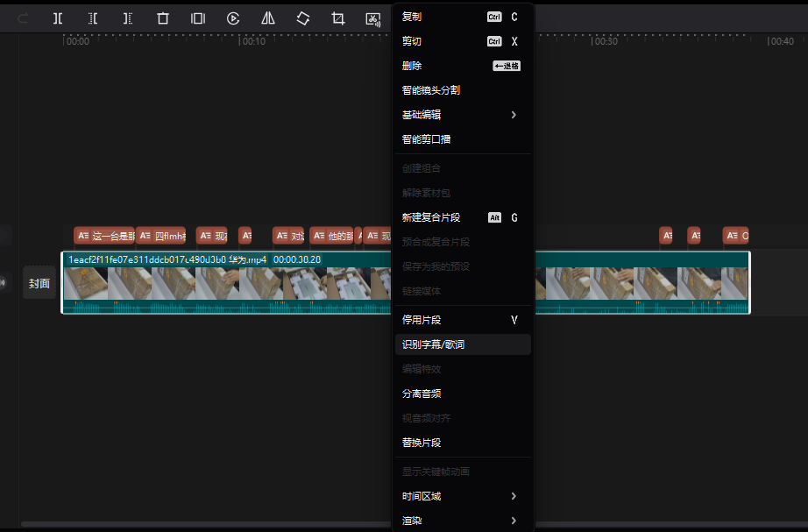Select subtitle clip 四flmh
Image resolution: width=808 pixels, height=532 pixels.
pyautogui.click(x=160, y=236)
